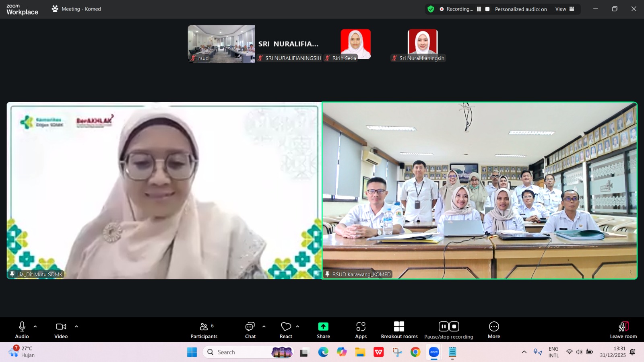Open the Participants panel
The width and height of the screenshot is (644, 362).
[x=204, y=330]
